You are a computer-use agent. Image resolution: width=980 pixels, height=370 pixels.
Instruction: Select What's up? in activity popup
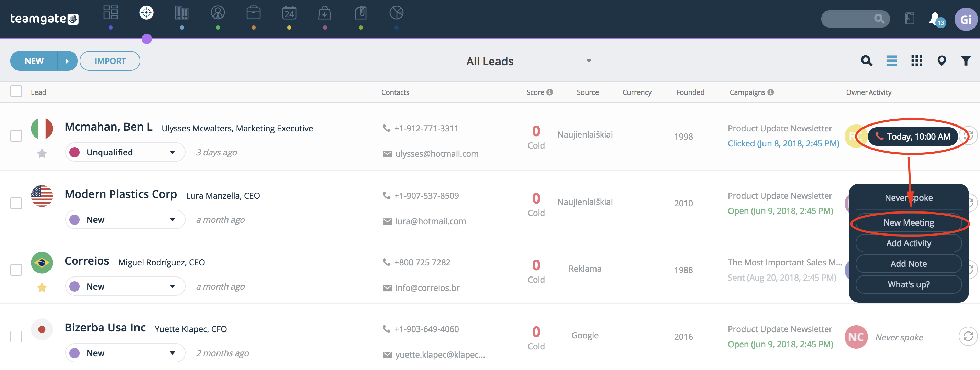(x=909, y=284)
